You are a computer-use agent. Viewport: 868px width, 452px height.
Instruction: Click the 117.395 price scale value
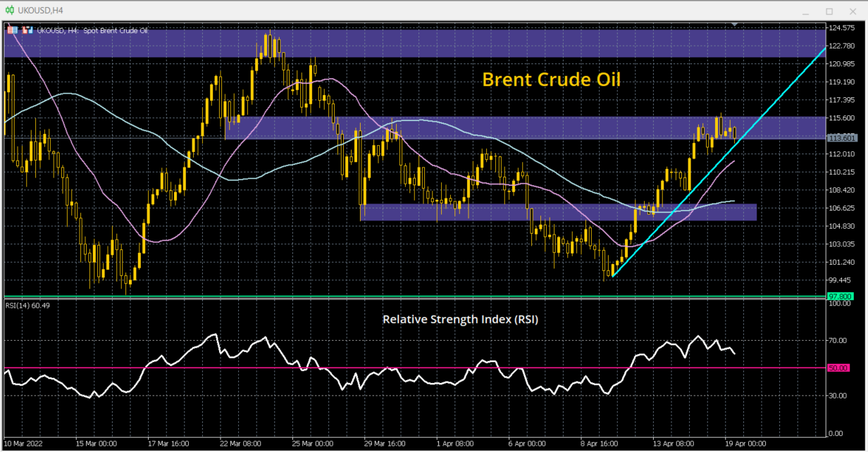pyautogui.click(x=843, y=99)
